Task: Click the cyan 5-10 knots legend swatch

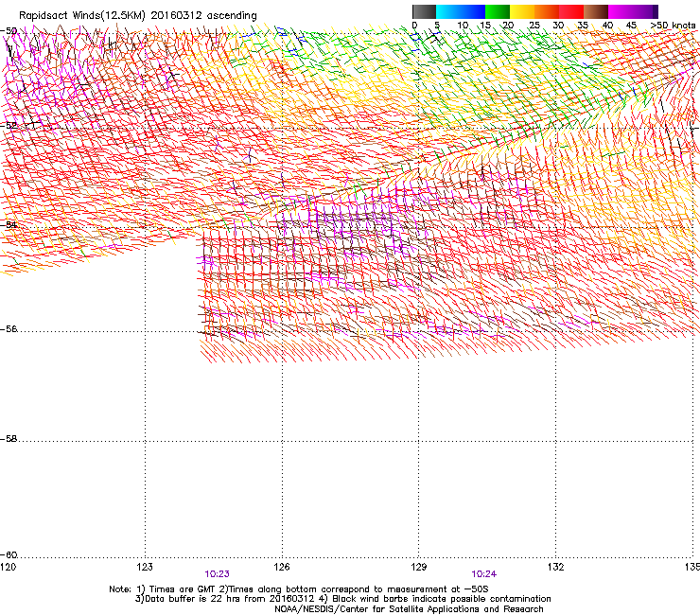Action: point(448,11)
